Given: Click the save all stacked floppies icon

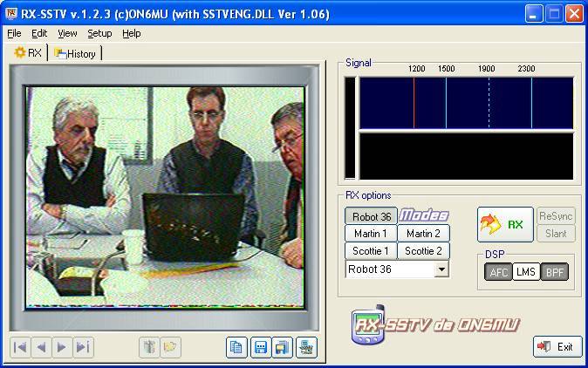Looking at the screenshot, I should point(283,347).
